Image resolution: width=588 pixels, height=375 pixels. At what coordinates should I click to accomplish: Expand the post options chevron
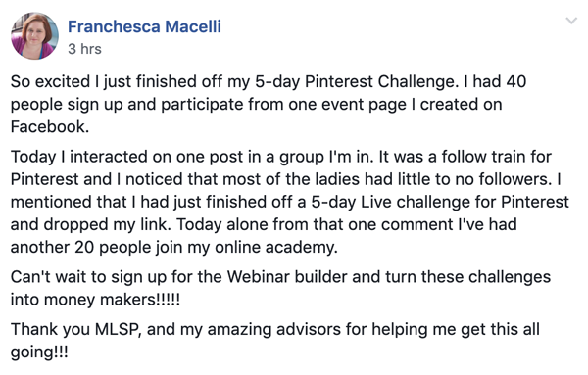pos(571,21)
